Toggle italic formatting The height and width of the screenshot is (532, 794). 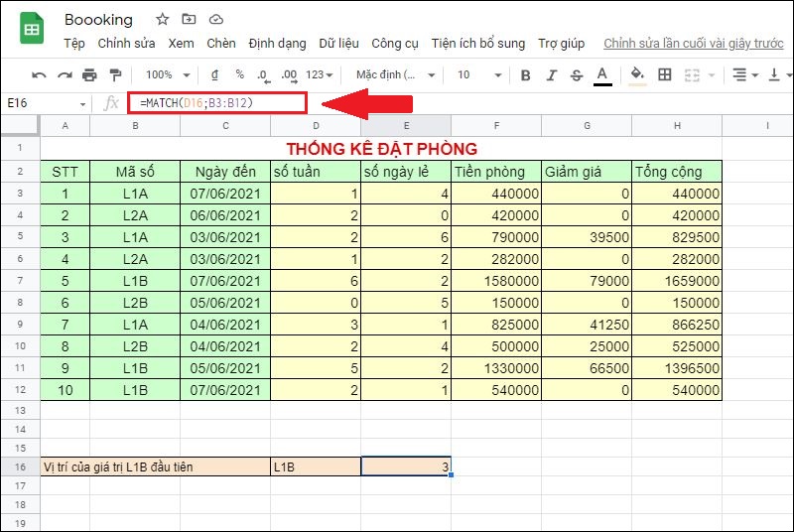(x=551, y=75)
